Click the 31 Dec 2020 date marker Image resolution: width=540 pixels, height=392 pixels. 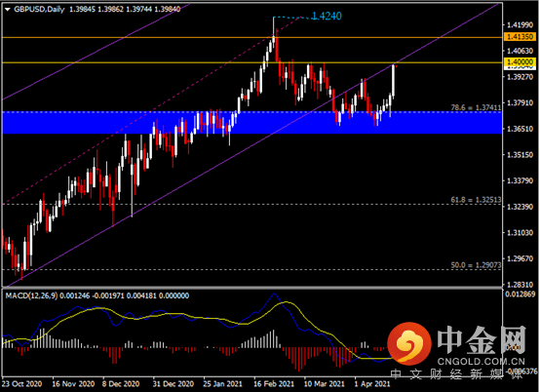174,384
